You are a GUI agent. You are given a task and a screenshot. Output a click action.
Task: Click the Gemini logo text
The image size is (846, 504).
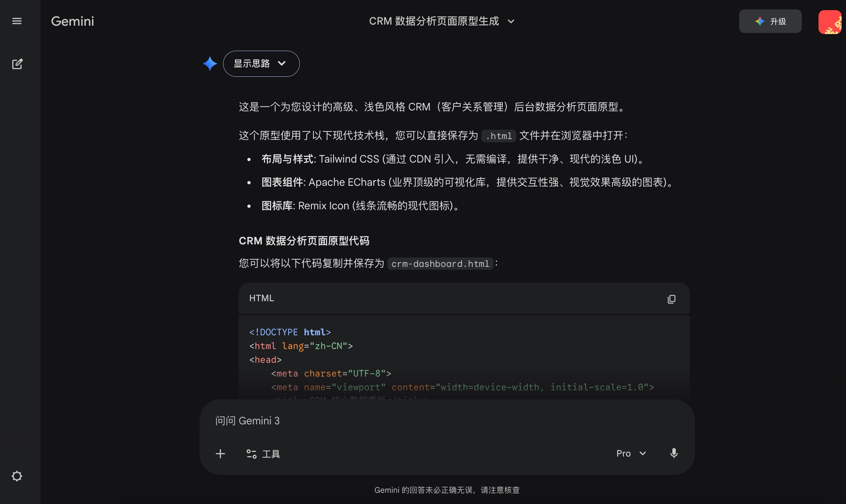click(x=72, y=21)
